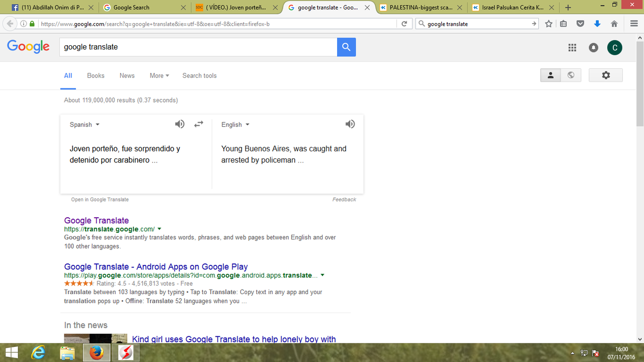Click the results count text
The height and width of the screenshot is (362, 644).
(121, 100)
